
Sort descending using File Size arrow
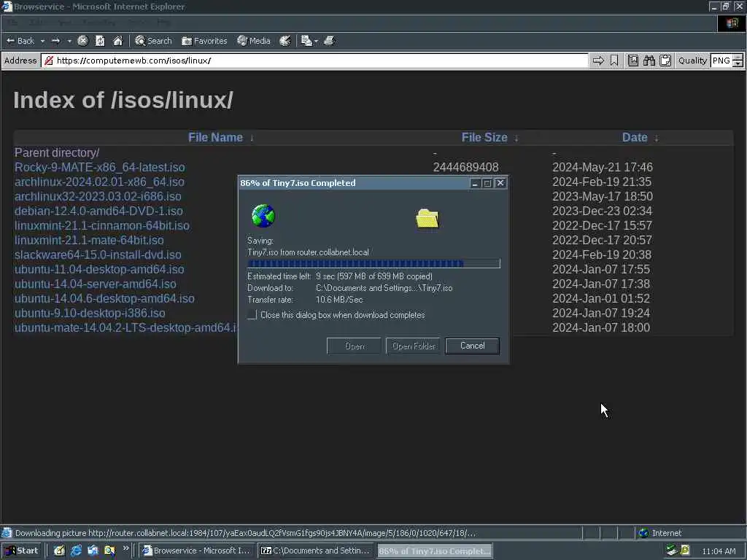[x=516, y=138]
